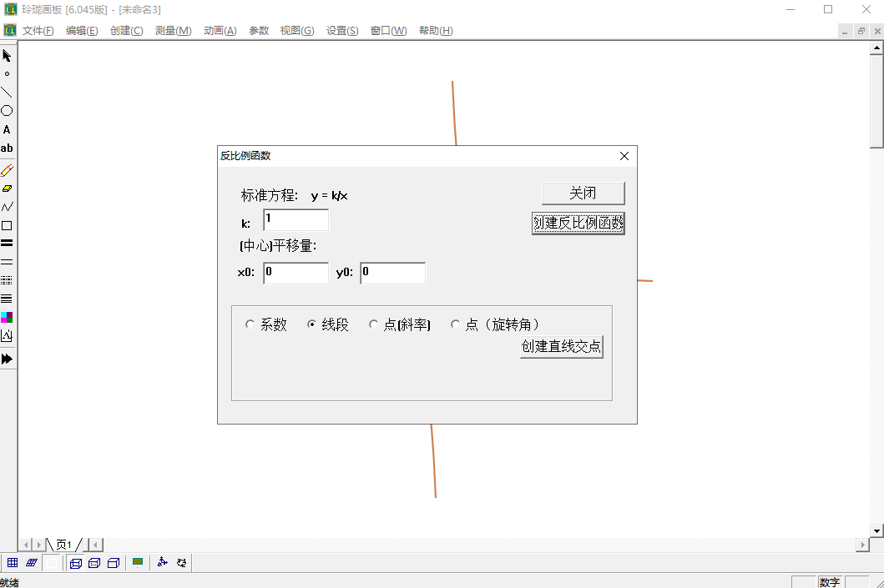Open the 创建(C) menu

(126, 31)
